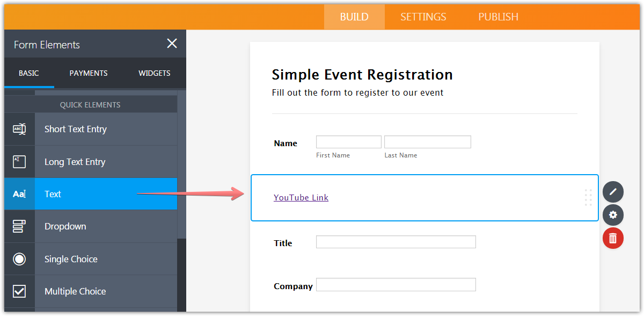The height and width of the screenshot is (316, 644).
Task: Open the pencil edit icon for YouTube Link
Action: (x=613, y=192)
